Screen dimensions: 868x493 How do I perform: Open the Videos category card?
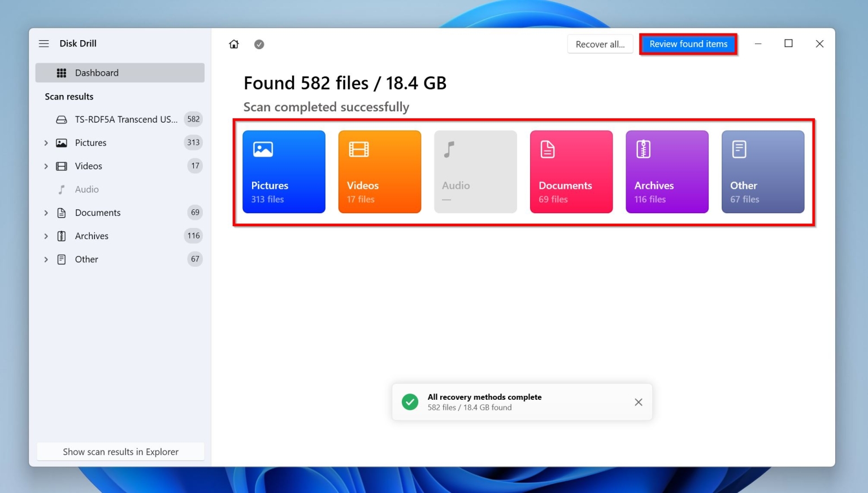tap(379, 171)
